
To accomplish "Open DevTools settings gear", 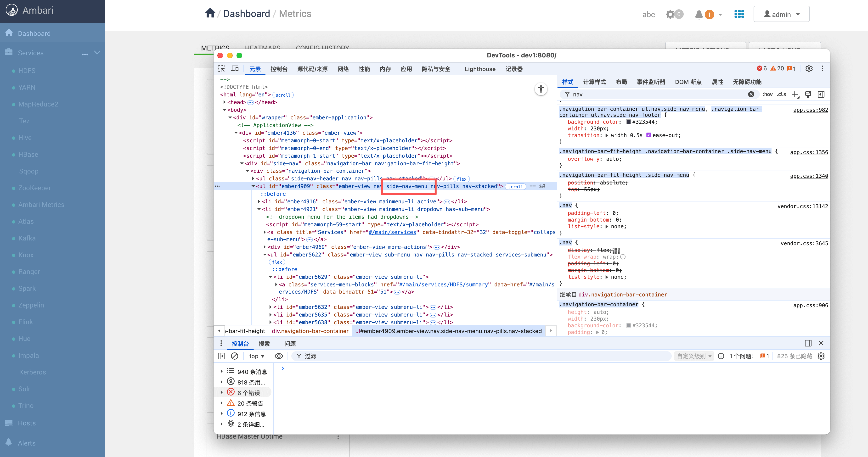I will 809,69.
